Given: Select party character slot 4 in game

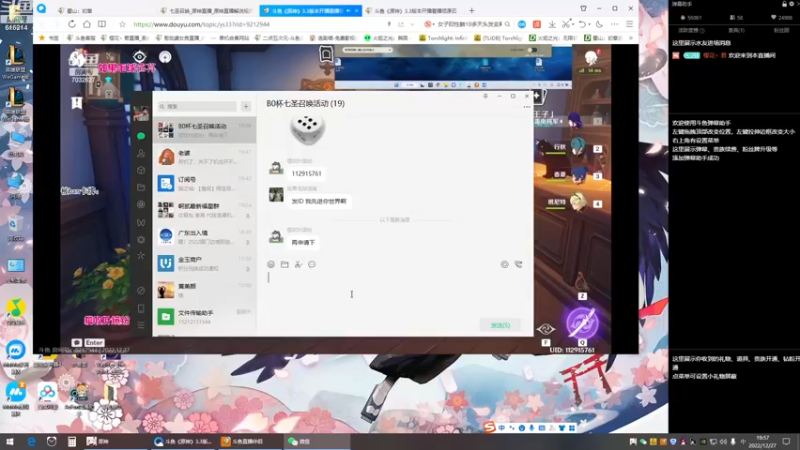Looking at the screenshot, I should (x=579, y=203).
